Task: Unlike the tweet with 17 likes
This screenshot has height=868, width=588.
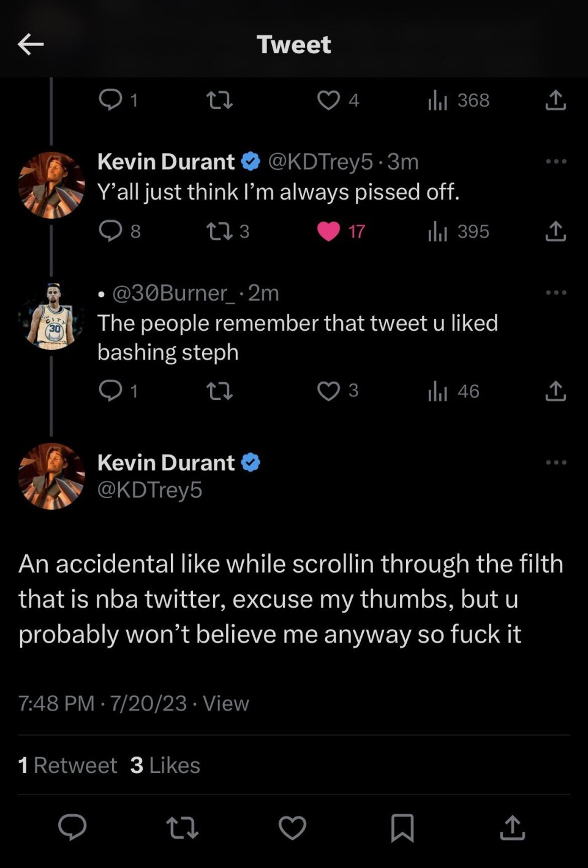Action: 329,231
